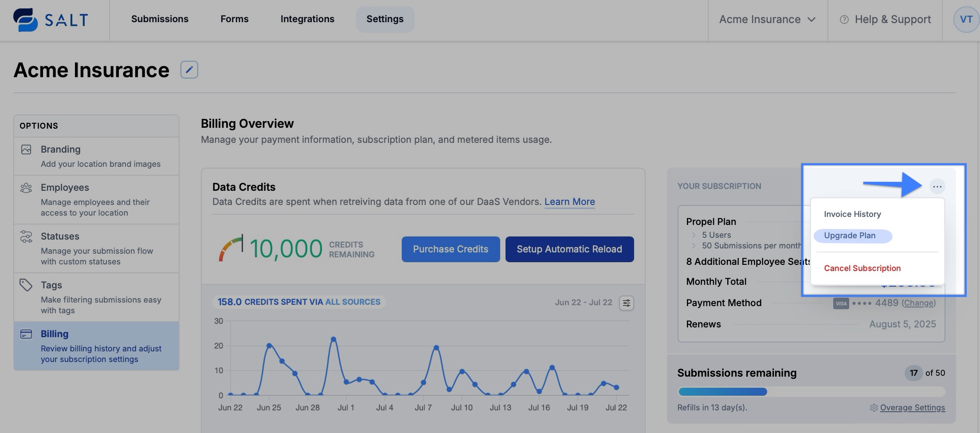Open the Tags settings option
This screenshot has width=980, height=433.
pos(97,297)
